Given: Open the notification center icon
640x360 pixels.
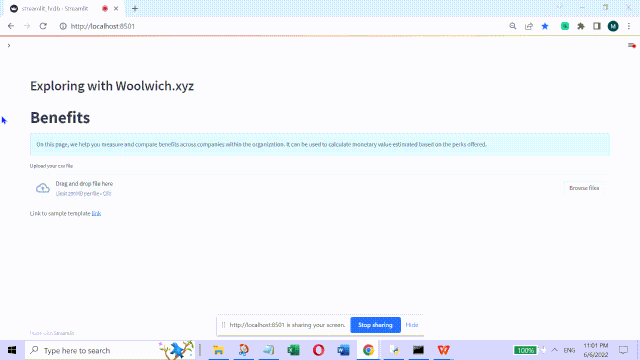Looking at the screenshot, I should click(623, 350).
